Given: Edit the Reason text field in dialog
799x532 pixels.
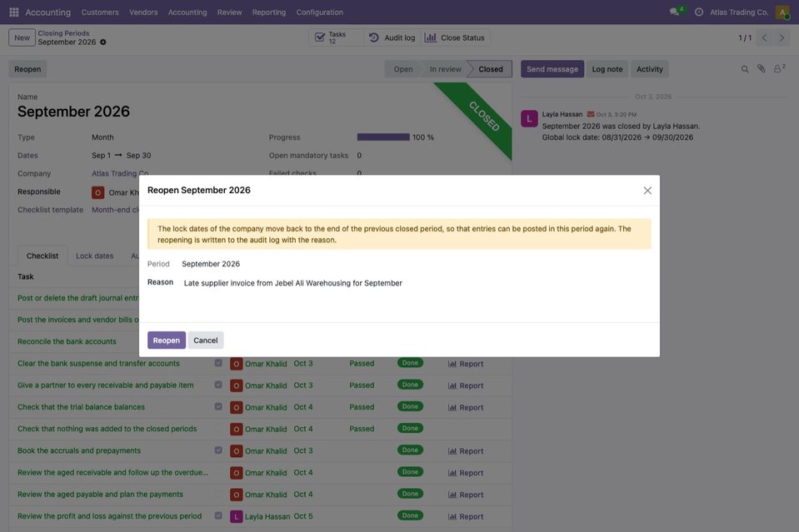Looking at the screenshot, I should click(x=417, y=283).
